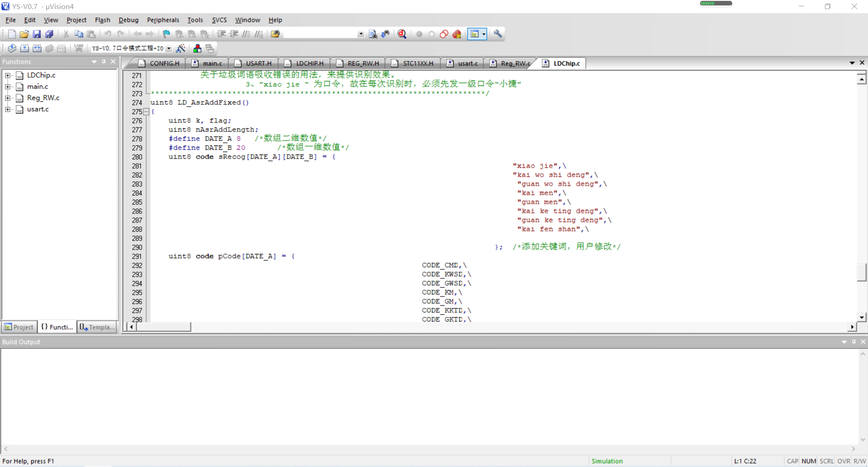Toggle the window layout view button
Image resolution: width=868 pixels, height=467 pixels.
474,34
